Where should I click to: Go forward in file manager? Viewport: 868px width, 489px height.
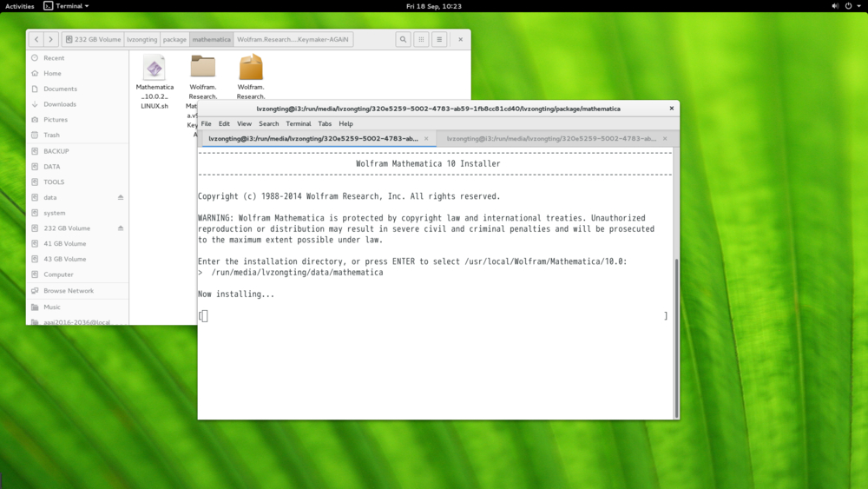(x=51, y=39)
